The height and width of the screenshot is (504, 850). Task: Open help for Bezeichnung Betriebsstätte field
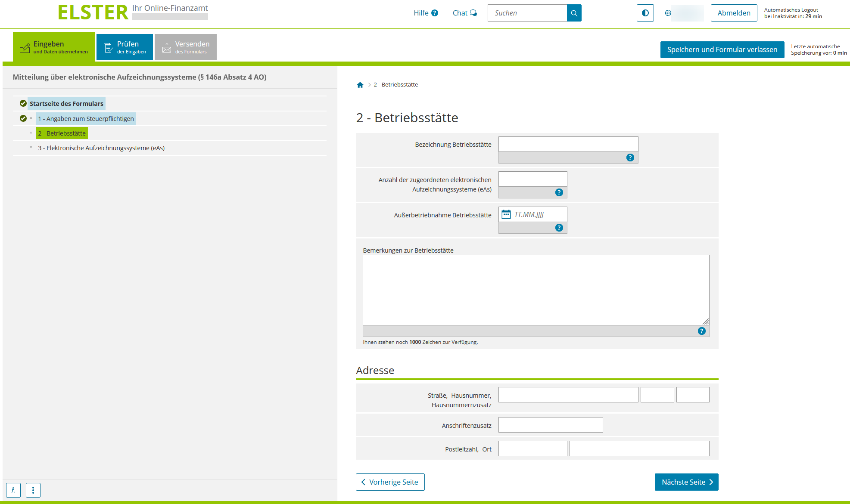tap(630, 158)
